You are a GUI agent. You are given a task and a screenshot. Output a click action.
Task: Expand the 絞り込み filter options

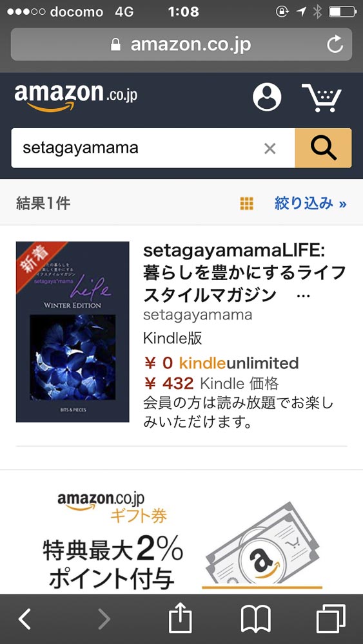tap(310, 204)
